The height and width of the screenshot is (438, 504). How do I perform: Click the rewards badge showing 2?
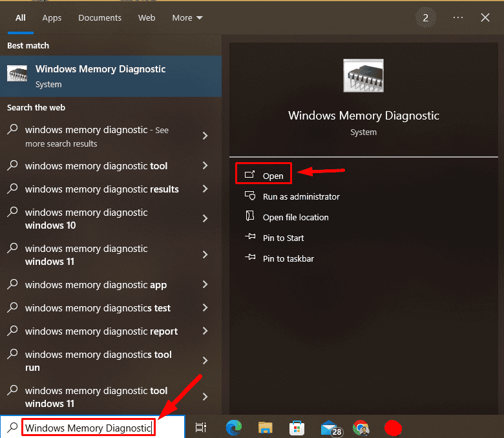426,17
